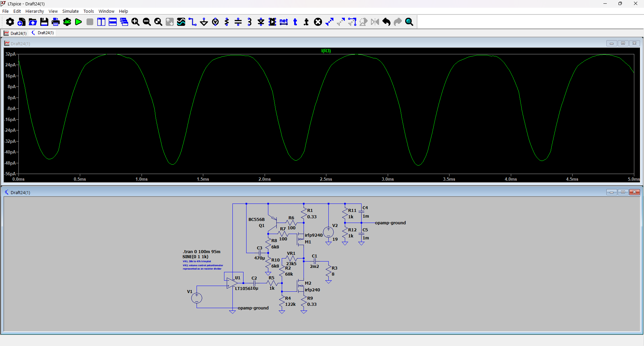This screenshot has height=346, width=644.
Task: Open the find search tool
Action: pyautogui.click(x=409, y=22)
